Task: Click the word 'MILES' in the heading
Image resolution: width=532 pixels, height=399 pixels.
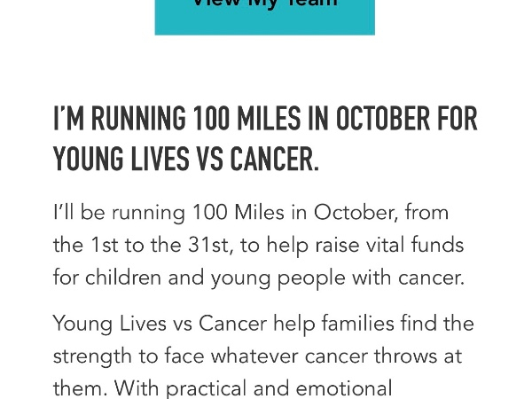Action: point(269,119)
